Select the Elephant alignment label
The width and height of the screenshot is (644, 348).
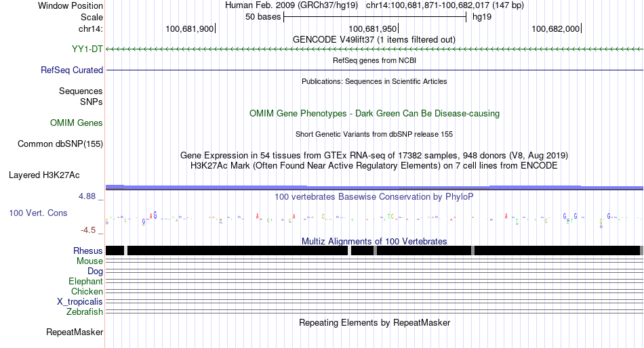(x=85, y=282)
